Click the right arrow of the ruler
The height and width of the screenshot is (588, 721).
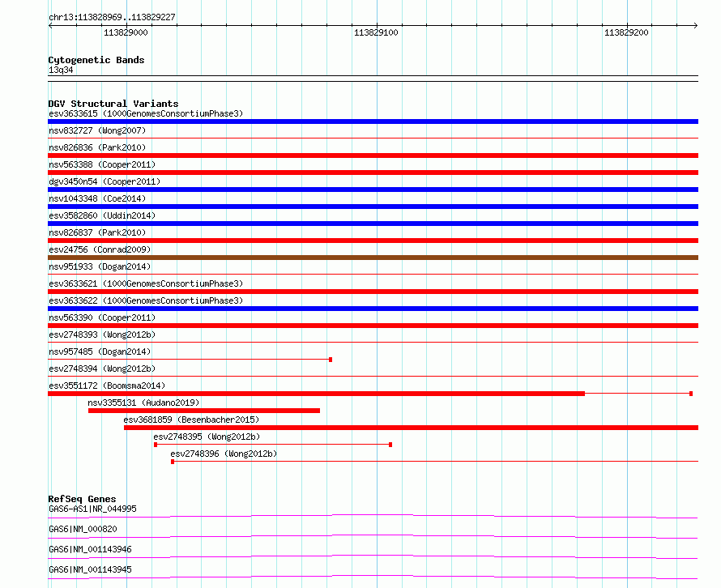(x=696, y=25)
